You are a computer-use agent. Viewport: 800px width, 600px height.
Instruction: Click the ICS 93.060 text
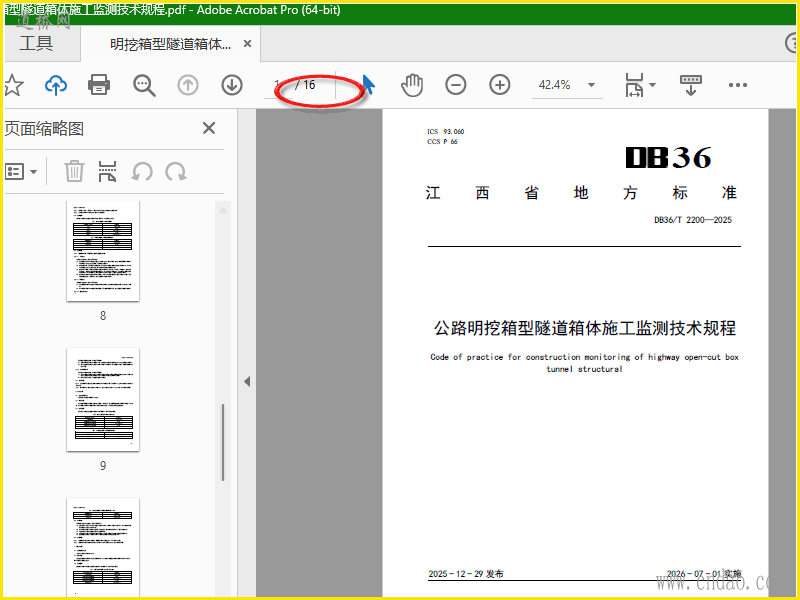tap(445, 132)
